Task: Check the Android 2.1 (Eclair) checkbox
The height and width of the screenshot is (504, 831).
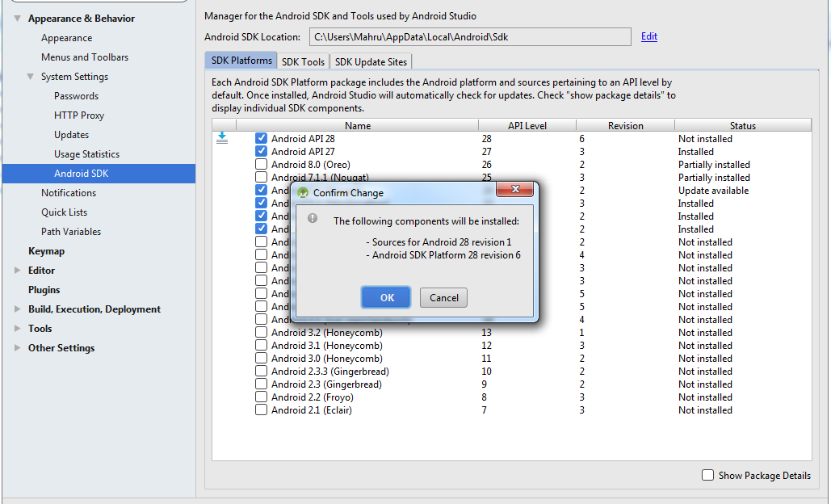Action: click(x=261, y=410)
